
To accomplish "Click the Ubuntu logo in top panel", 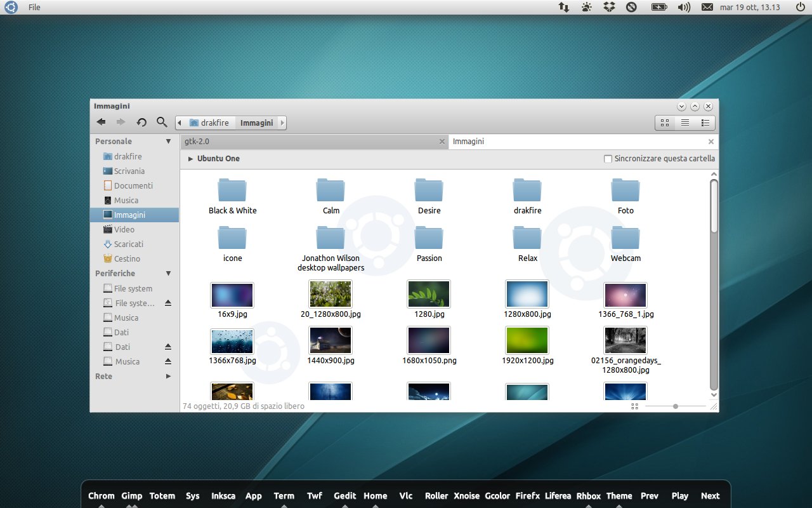I will 12,7.
